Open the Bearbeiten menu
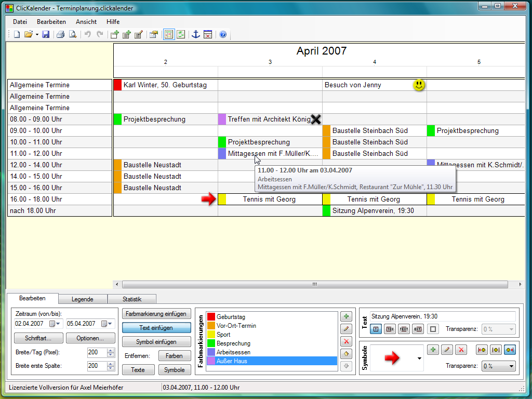Image resolution: width=532 pixels, height=399 pixels. click(51, 22)
